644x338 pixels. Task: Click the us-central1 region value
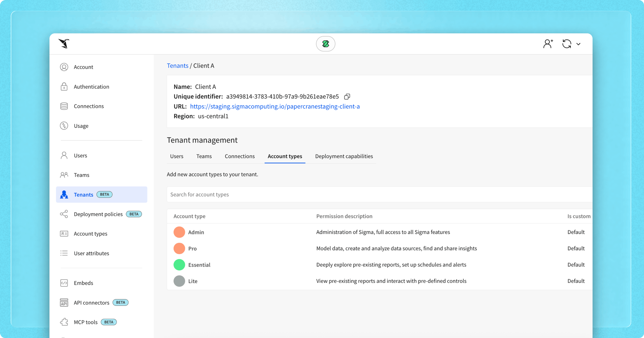213,116
